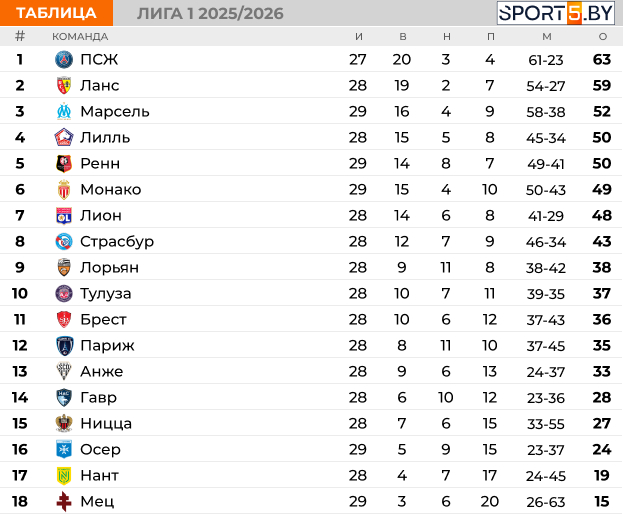This screenshot has width=623, height=514.
Task: Open the SPORT5.BY logo link
Action: click(556, 13)
